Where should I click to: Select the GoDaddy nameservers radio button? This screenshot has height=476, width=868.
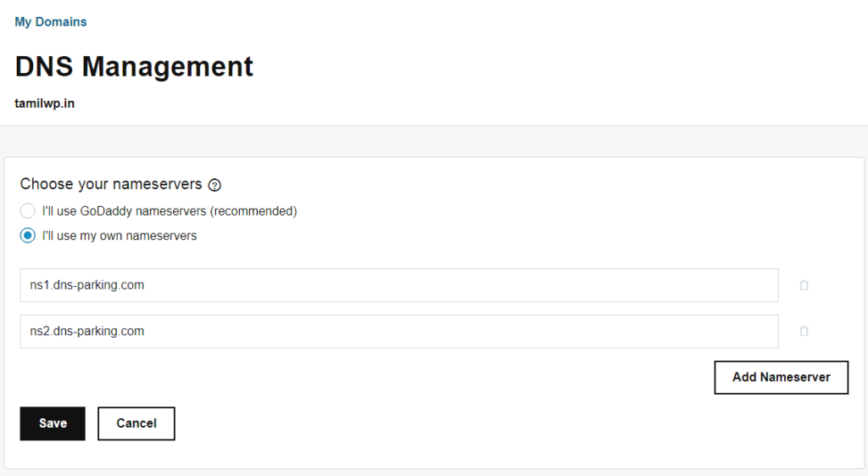coord(28,211)
